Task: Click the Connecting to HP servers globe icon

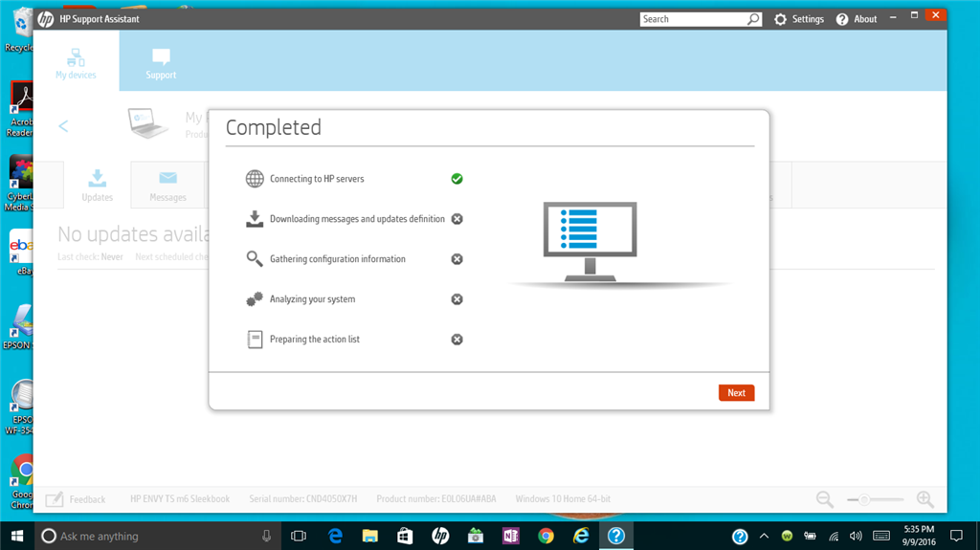Action: 255,179
